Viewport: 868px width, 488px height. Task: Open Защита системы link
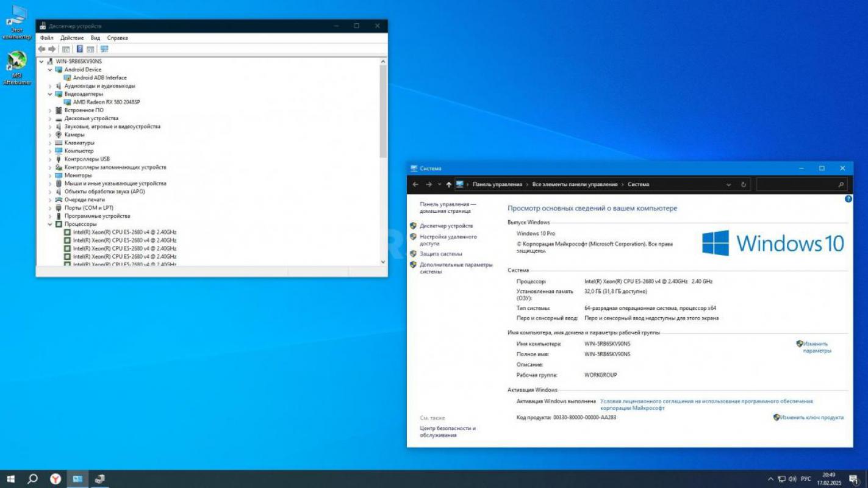tap(441, 254)
